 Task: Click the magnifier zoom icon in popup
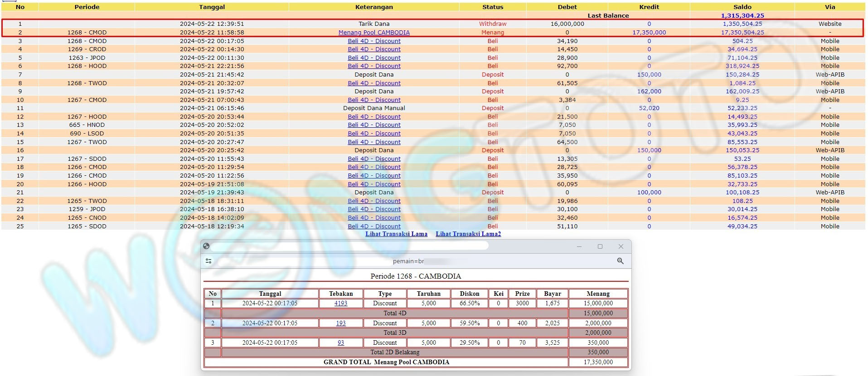(620, 261)
